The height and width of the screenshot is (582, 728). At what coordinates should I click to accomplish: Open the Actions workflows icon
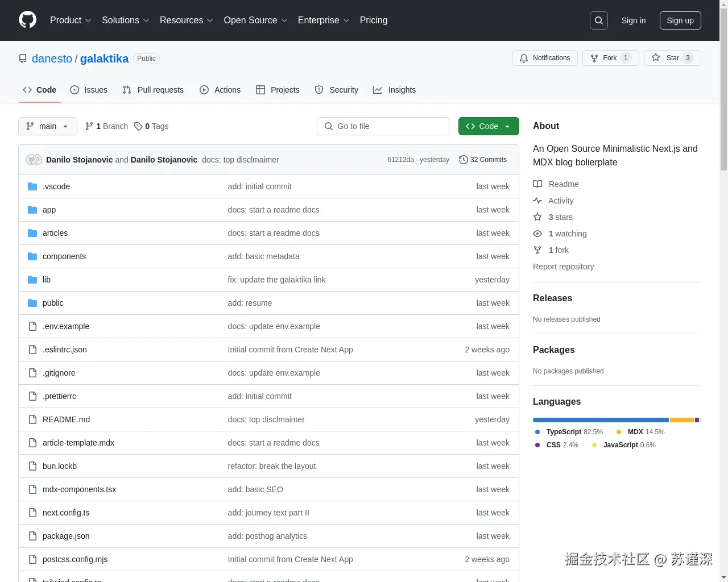[204, 90]
